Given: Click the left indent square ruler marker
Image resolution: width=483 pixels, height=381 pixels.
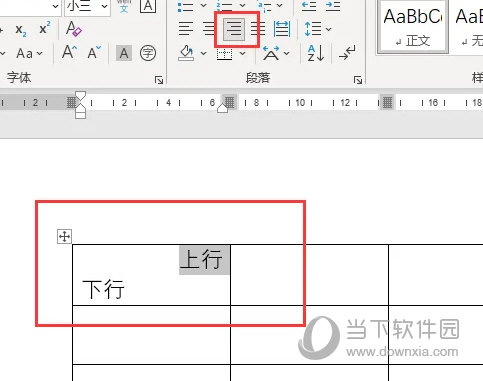Looking at the screenshot, I should pyautogui.click(x=80, y=115).
